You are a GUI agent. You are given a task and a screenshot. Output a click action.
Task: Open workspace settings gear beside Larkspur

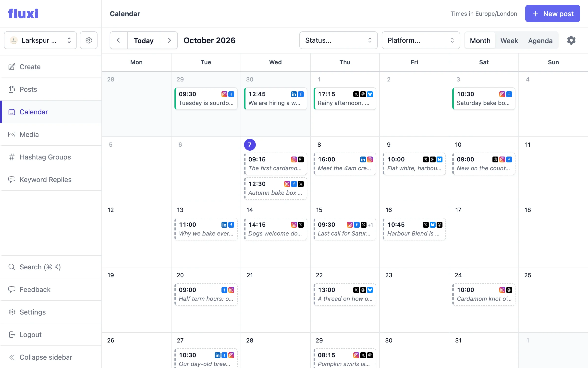89,40
